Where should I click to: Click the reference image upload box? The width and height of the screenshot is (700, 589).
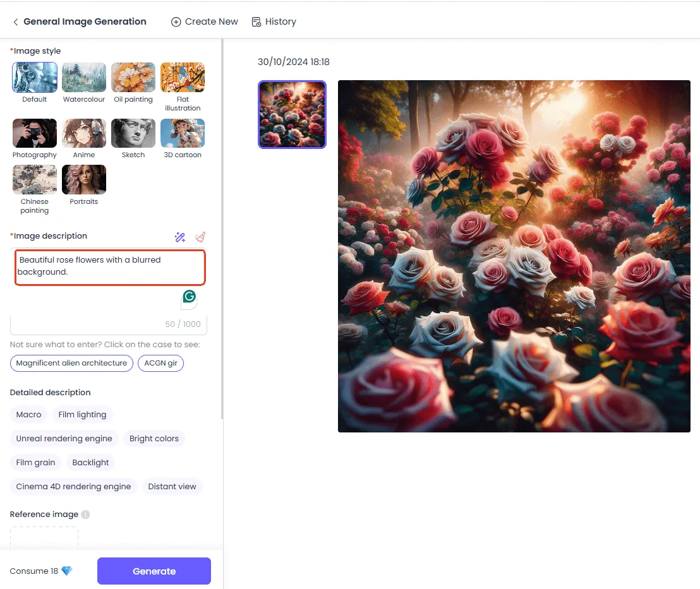point(44,538)
